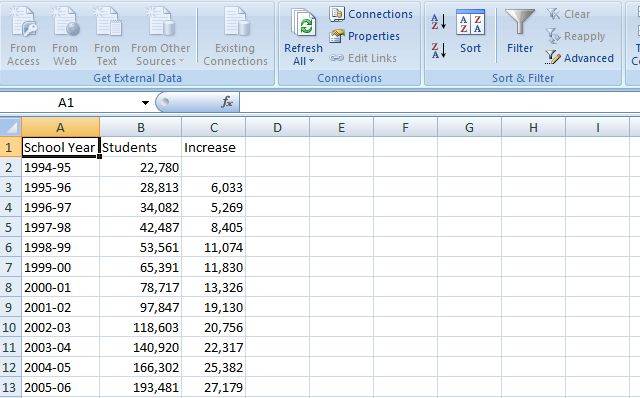Image resolution: width=640 pixels, height=398 pixels.
Task: Select the cell containing 1994-95
Action: click(x=60, y=167)
